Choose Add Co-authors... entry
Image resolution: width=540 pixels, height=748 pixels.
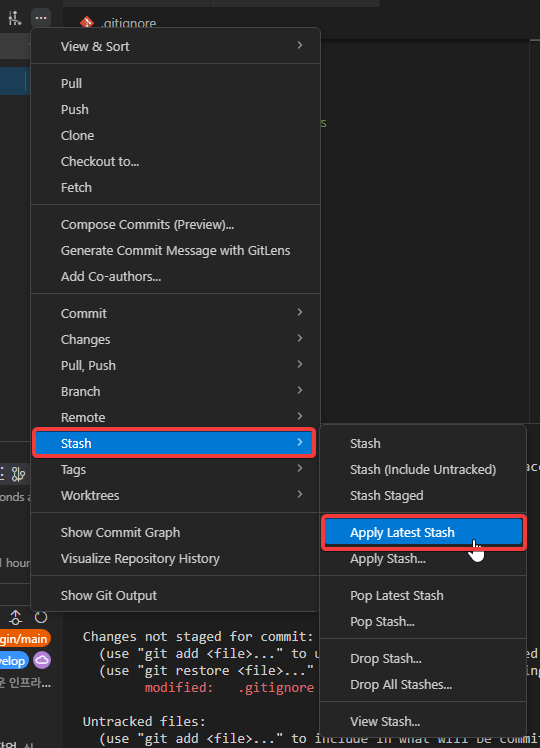pos(175,276)
